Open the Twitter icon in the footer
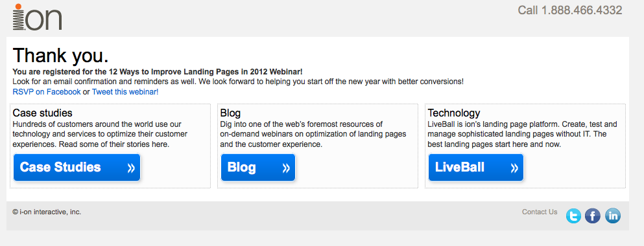This screenshot has width=644, height=246. pos(573,216)
